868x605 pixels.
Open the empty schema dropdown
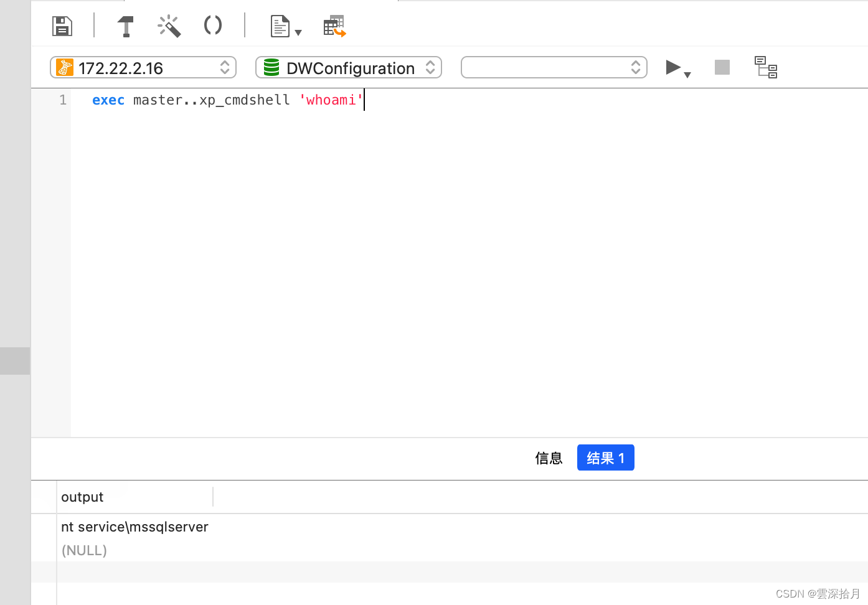pos(554,67)
